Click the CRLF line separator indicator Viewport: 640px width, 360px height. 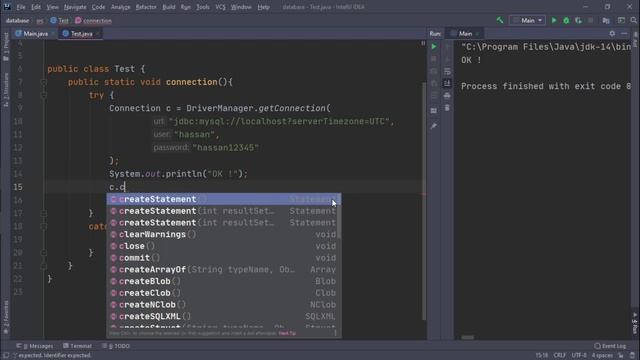click(x=560, y=356)
